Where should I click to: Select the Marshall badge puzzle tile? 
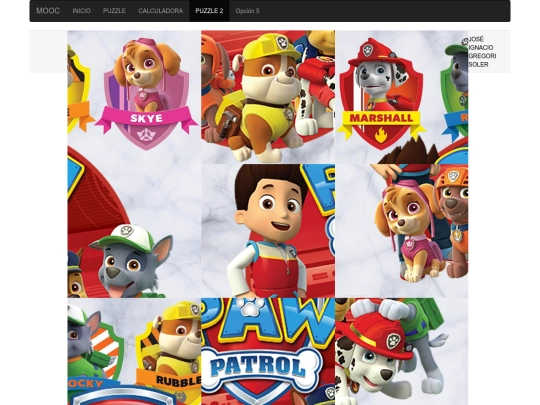pos(402,97)
